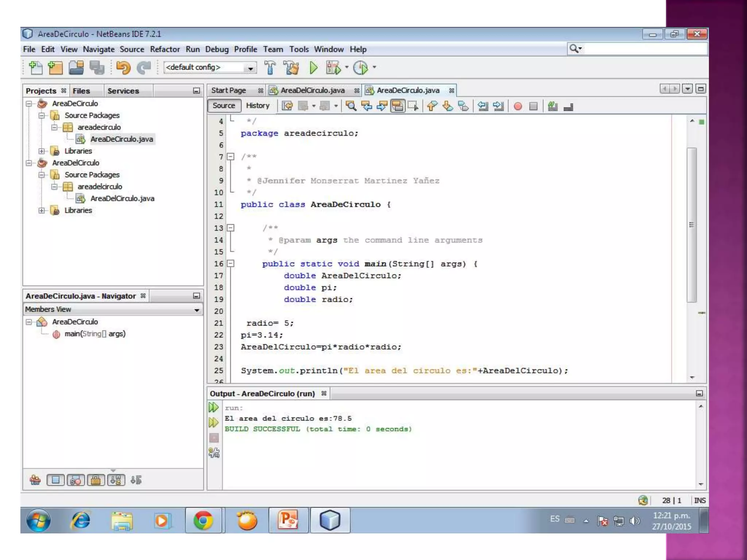The width and height of the screenshot is (747, 560).
Task: Click the editor's vertical scrollbar
Action: [692, 224]
